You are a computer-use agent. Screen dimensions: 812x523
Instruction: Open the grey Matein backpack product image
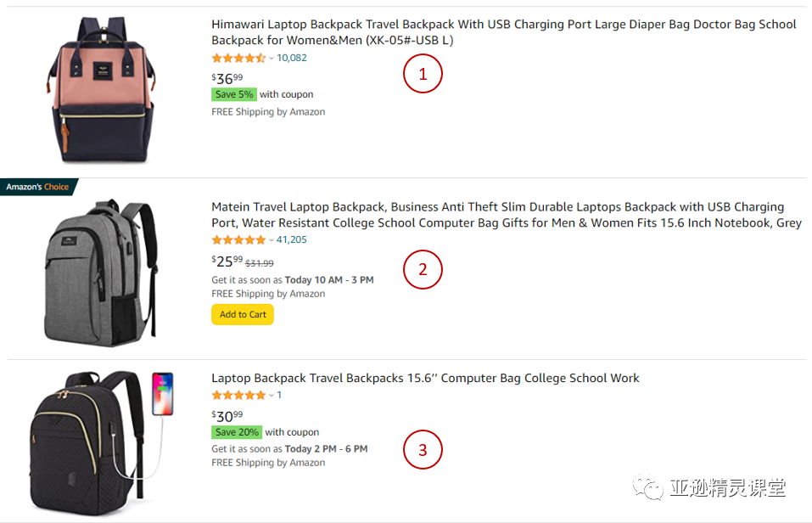tap(100, 273)
